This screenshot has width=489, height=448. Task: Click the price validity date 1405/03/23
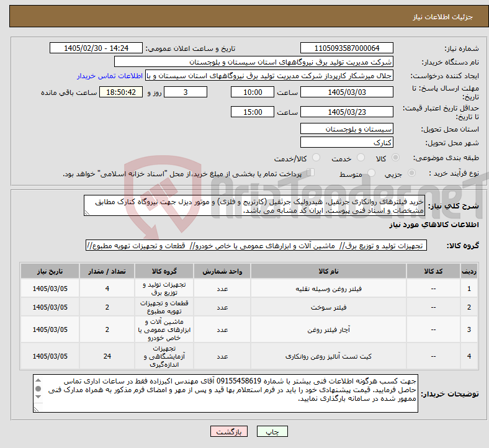pyautogui.click(x=347, y=112)
